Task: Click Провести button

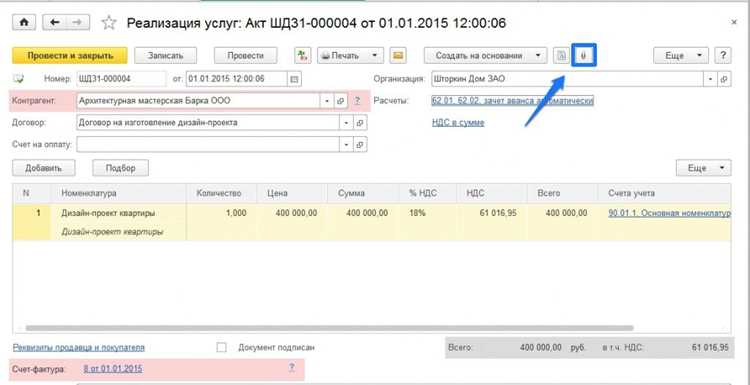Action: pyautogui.click(x=245, y=55)
